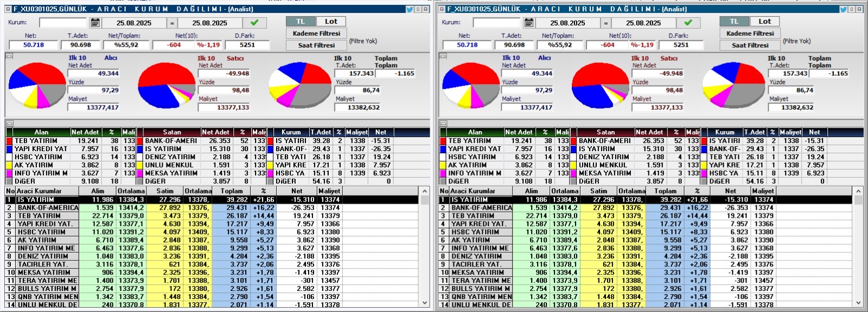Screen dimensions: 868x312
Task: Click yellow swatch beside AK YATIRIM in right Alan list
Action: 443,165
